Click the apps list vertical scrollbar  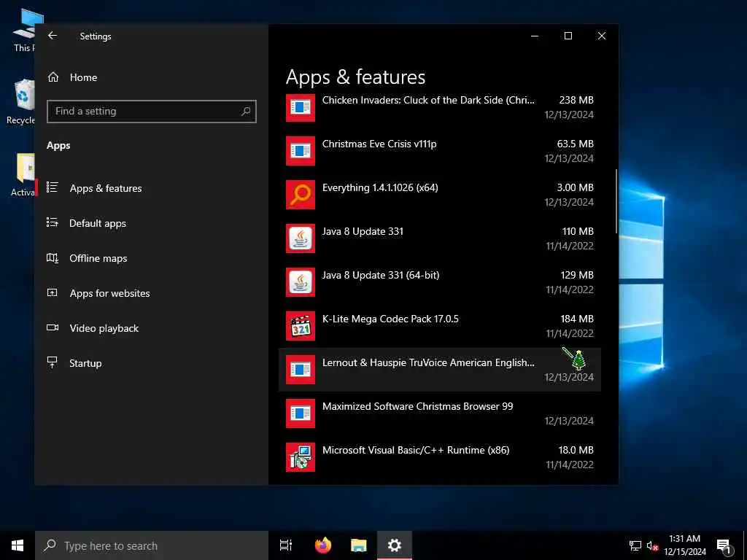tap(616, 201)
